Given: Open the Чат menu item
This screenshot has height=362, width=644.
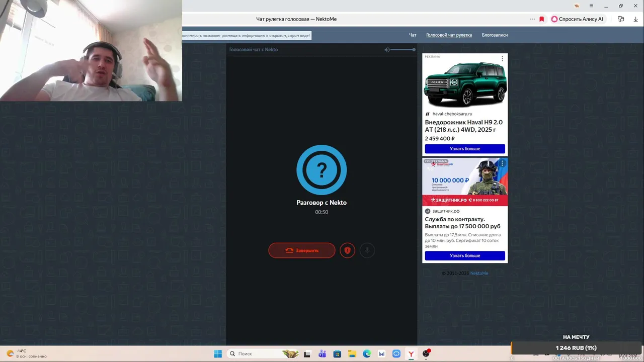Looking at the screenshot, I should pos(413,35).
